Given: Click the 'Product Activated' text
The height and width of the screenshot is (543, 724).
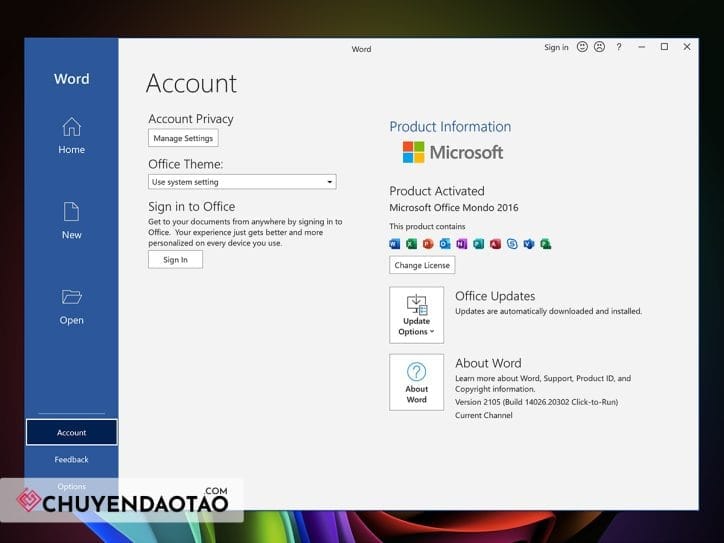Looking at the screenshot, I should [x=437, y=191].
